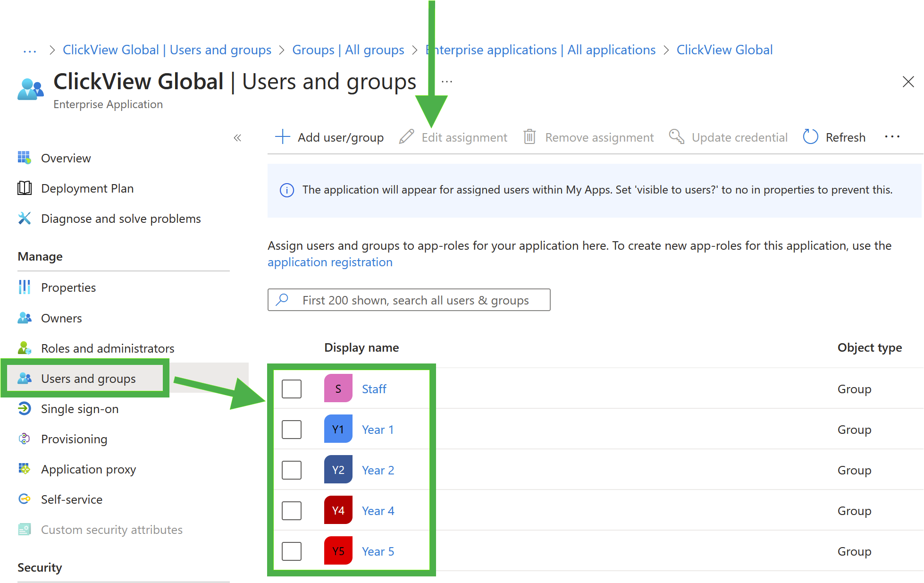Click the Provisioning cycle icon
Screen dimensions: 924x583
[x=25, y=439]
